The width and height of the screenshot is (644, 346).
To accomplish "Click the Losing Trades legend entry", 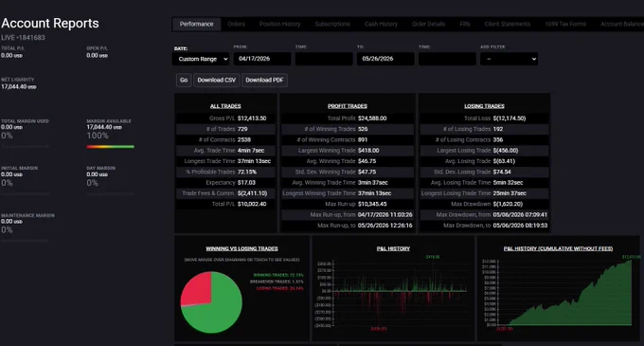I will (x=279, y=288).
